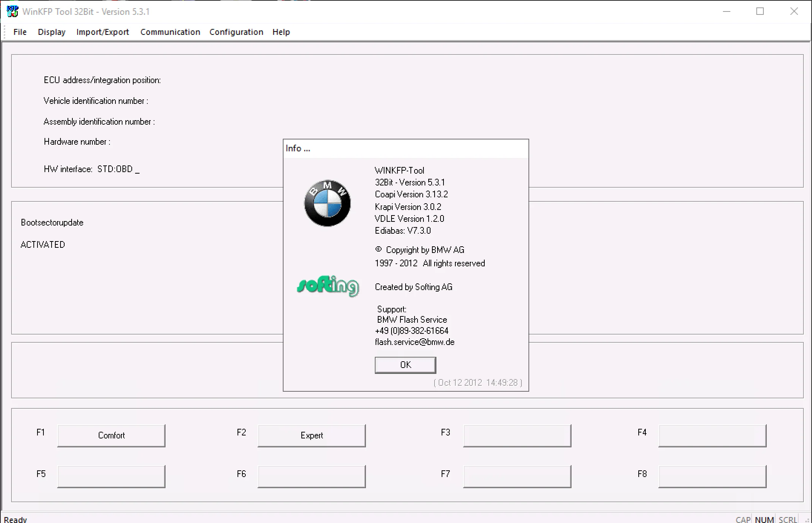Screen dimensions: 812x523
Task: Click the NUM indicator in status bar
Action: point(764,519)
